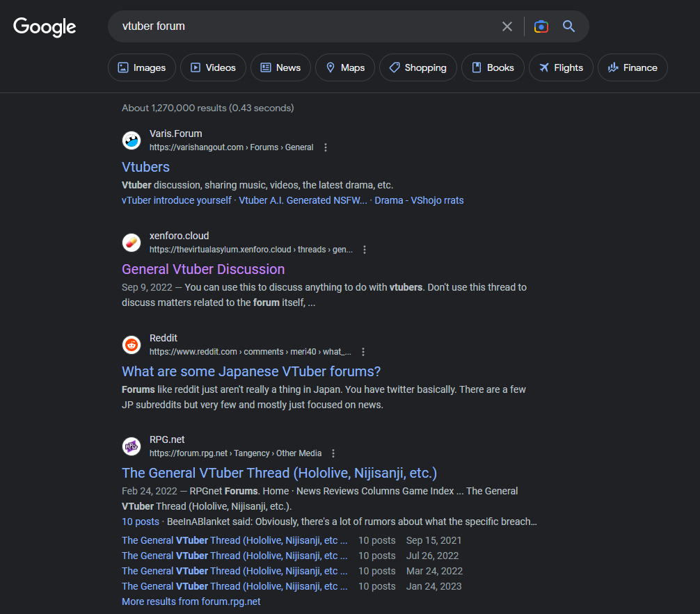Switch to Maps results tab
Screen dimensions: 700x614
pos(345,67)
